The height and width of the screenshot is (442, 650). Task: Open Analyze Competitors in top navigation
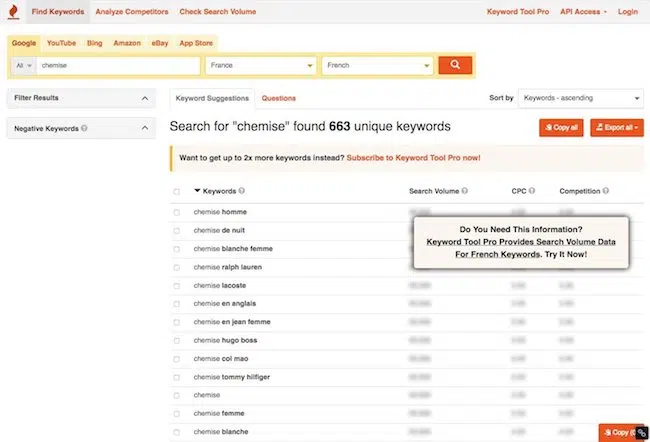click(x=132, y=12)
